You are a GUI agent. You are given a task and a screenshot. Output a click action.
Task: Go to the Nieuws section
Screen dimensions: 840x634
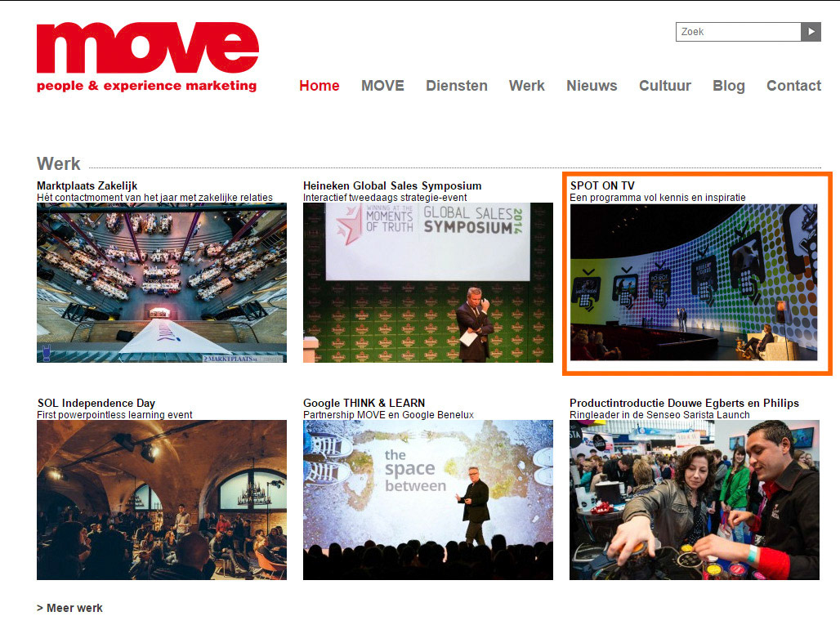[x=592, y=86]
